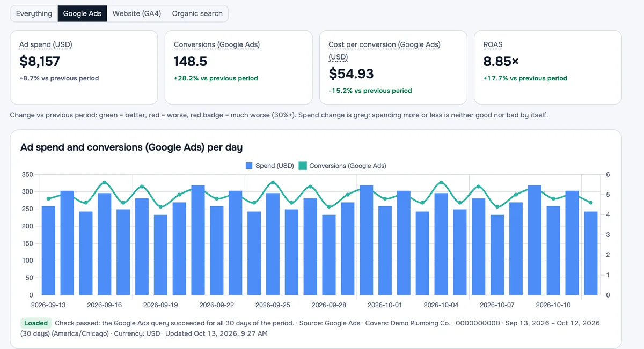Click the spend bar for 2026-10-01
The width and height of the screenshot is (644, 349).
tap(385, 250)
